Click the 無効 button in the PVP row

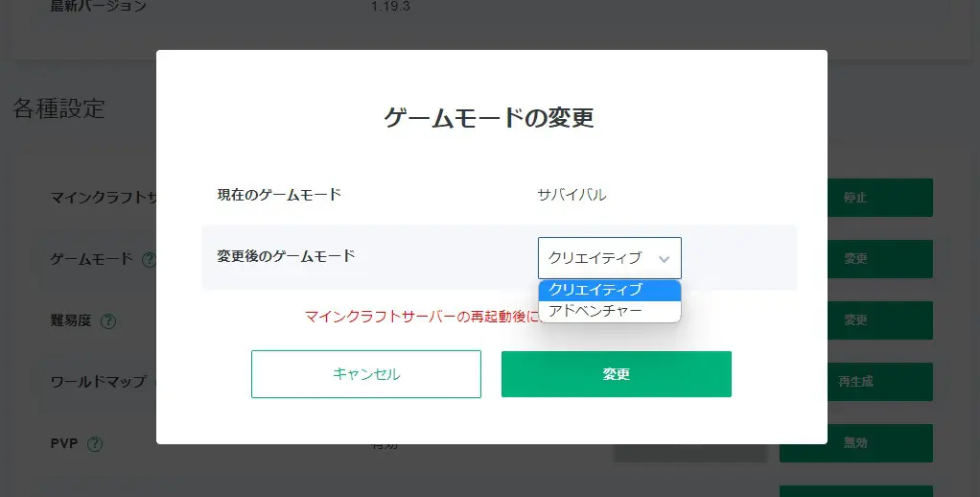tap(855, 443)
